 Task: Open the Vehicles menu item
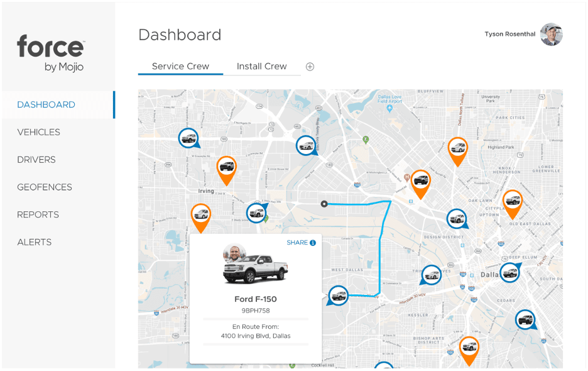pyautogui.click(x=38, y=132)
